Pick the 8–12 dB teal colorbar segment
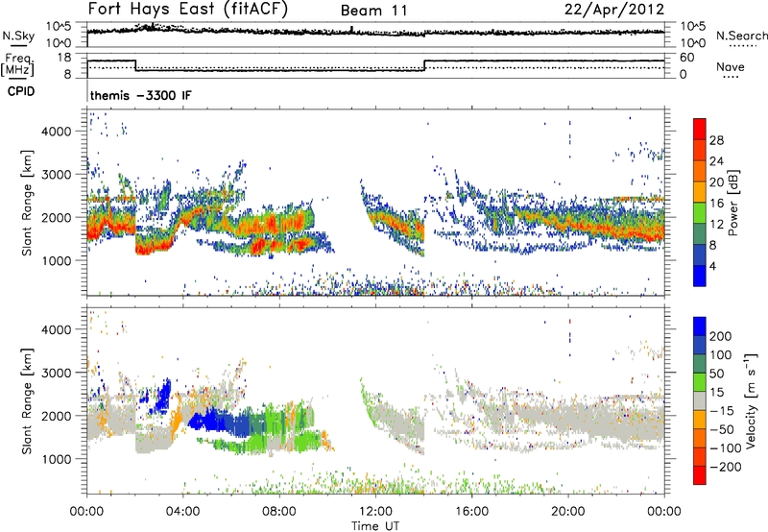 [700, 233]
